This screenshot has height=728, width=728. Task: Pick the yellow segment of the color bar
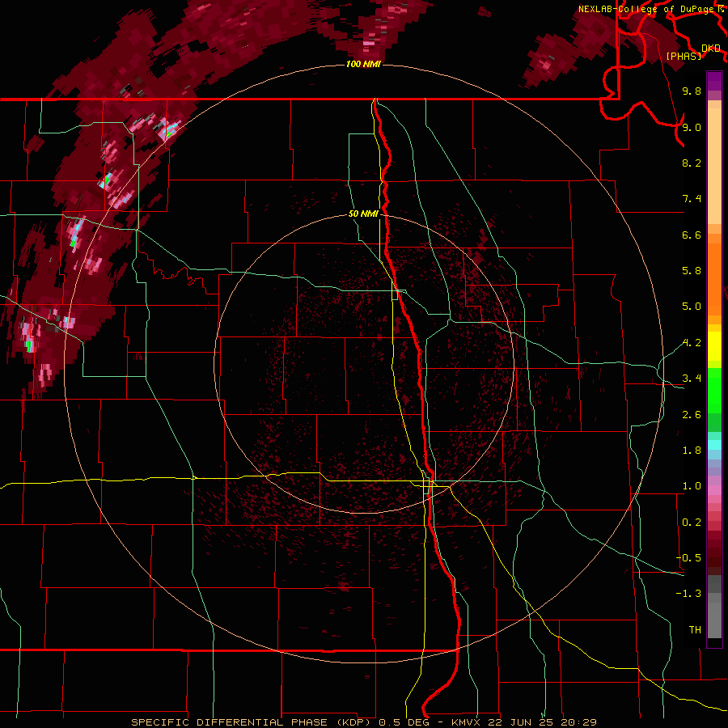[714, 346]
